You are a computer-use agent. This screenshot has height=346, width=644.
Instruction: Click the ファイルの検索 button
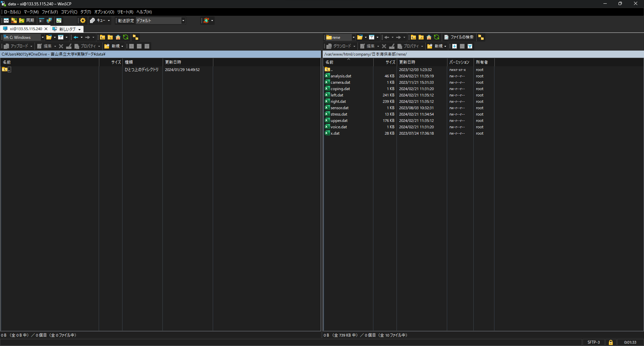point(459,37)
